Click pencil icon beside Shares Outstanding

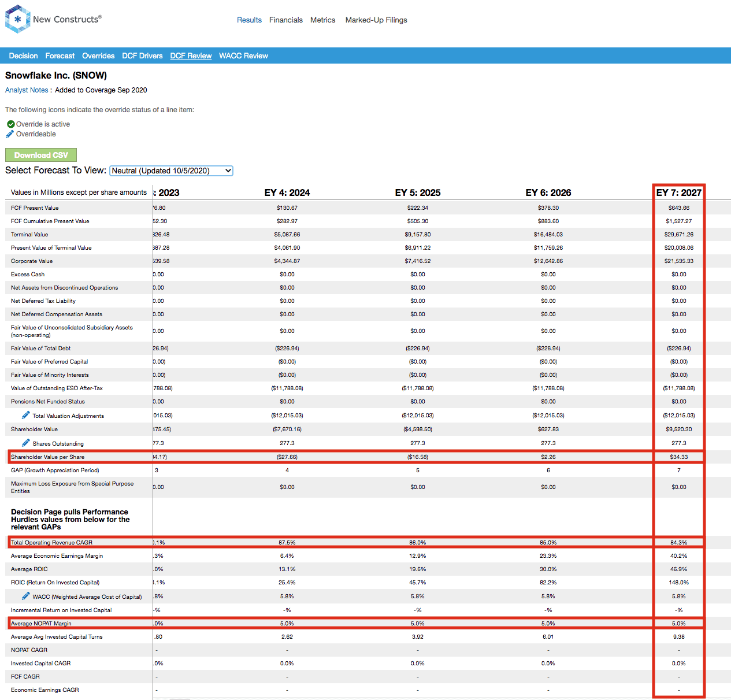coord(25,443)
